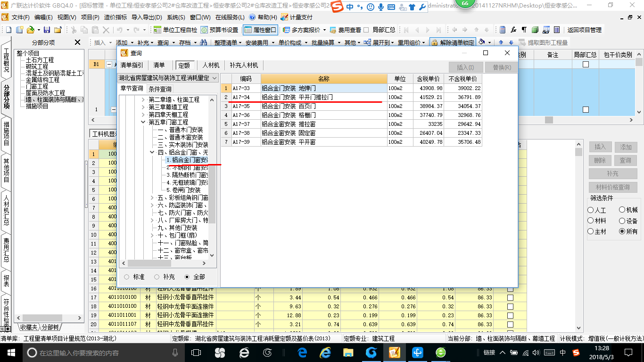Click the paint bucket fill color icon
Image resolution: width=644 pixels, height=362 pixels.
pos(482,42)
